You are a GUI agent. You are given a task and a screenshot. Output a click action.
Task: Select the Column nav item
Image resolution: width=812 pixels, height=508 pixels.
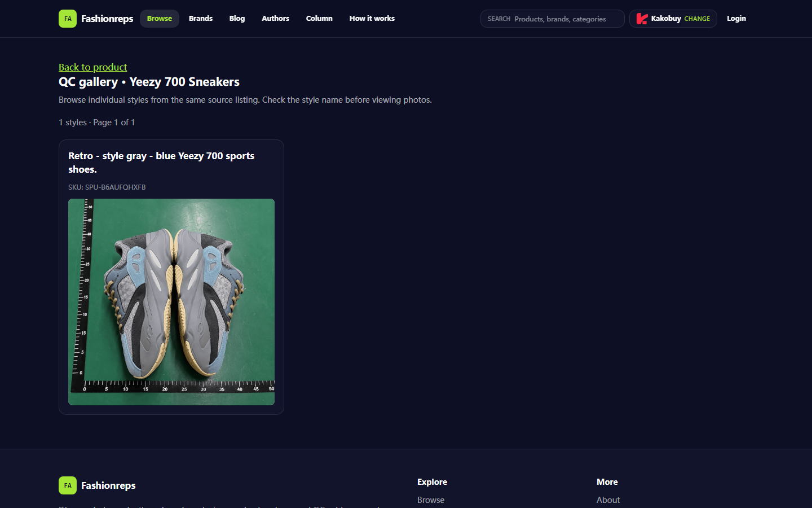click(319, 19)
